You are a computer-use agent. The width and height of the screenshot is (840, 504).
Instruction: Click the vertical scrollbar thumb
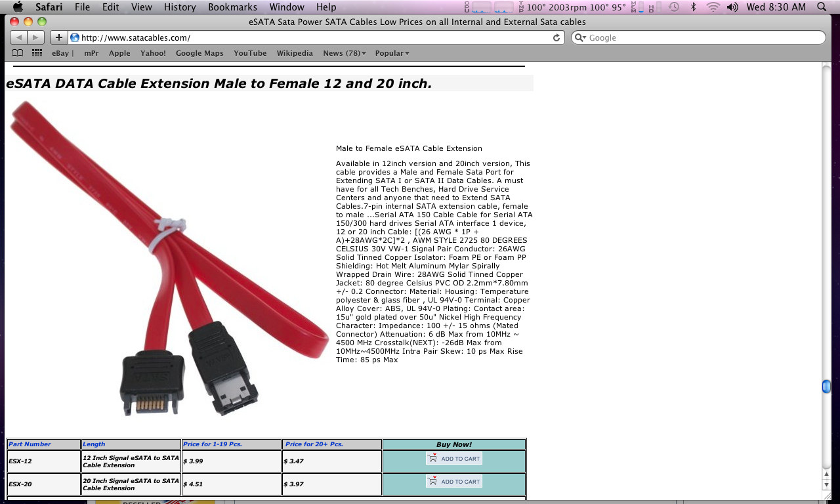point(826,387)
